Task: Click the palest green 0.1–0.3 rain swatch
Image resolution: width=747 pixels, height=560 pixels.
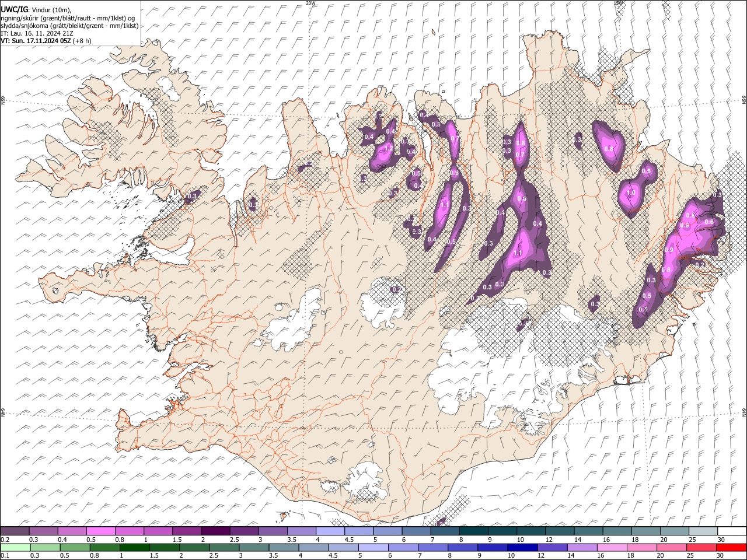Action: 15,547
